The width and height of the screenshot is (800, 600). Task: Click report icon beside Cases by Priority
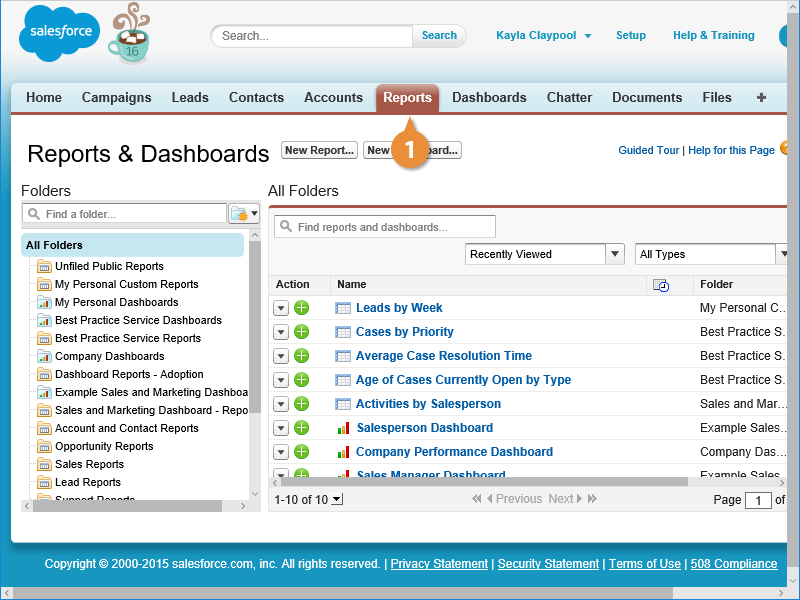pos(343,332)
